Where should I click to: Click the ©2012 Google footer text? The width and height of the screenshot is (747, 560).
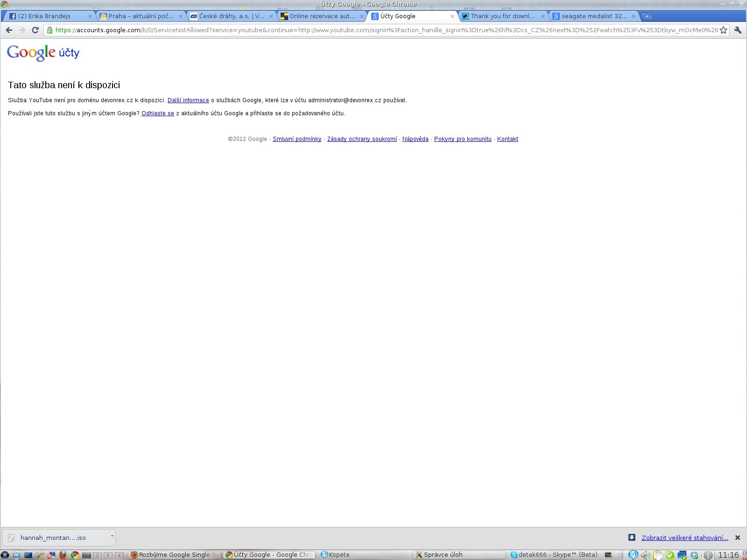(247, 139)
